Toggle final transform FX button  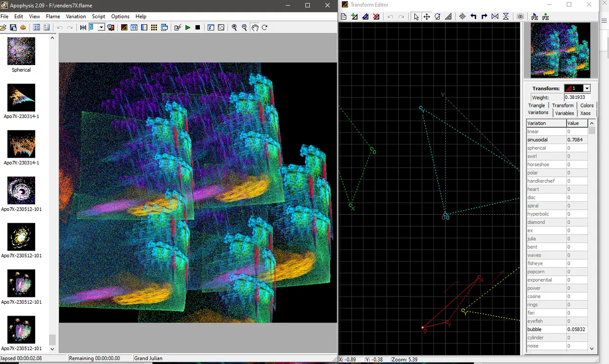(545, 17)
